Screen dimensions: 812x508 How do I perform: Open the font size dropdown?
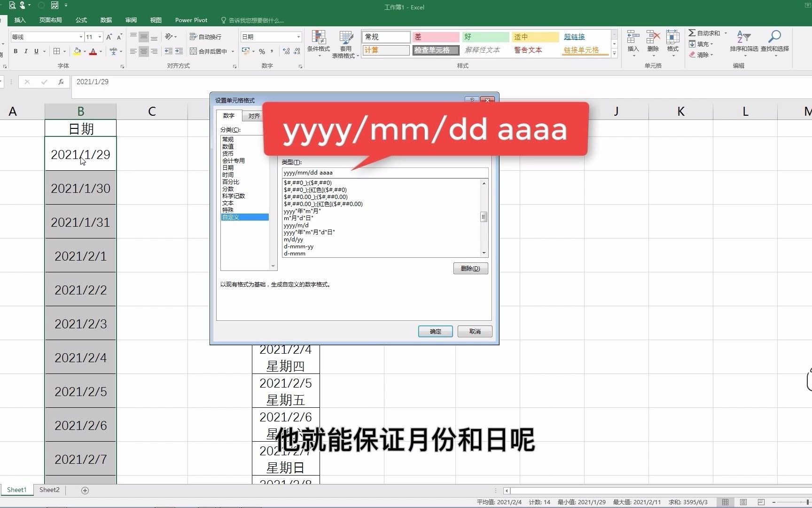[x=100, y=37]
